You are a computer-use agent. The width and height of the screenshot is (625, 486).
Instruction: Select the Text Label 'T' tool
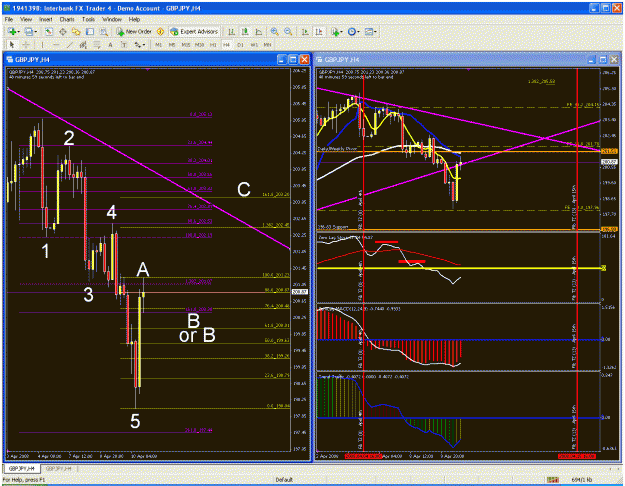point(124,45)
